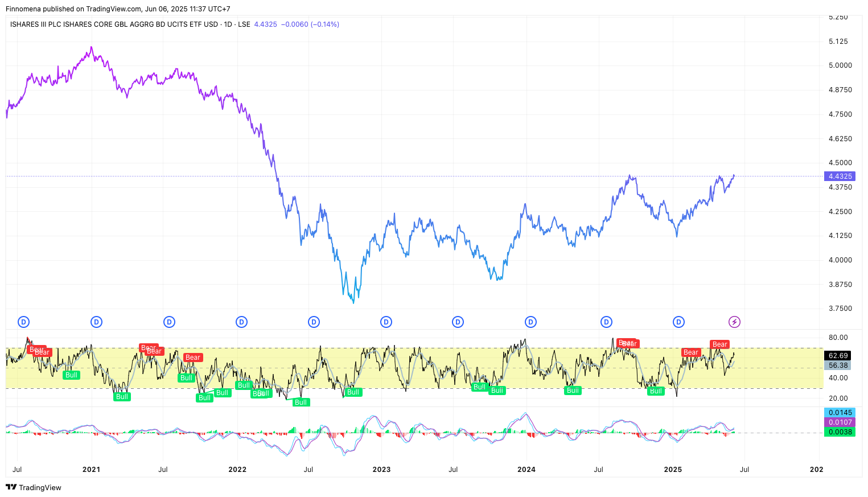Screen dimensions: 868x497
Task: Click the dividend D marker at start of 2025
Action: (678, 322)
